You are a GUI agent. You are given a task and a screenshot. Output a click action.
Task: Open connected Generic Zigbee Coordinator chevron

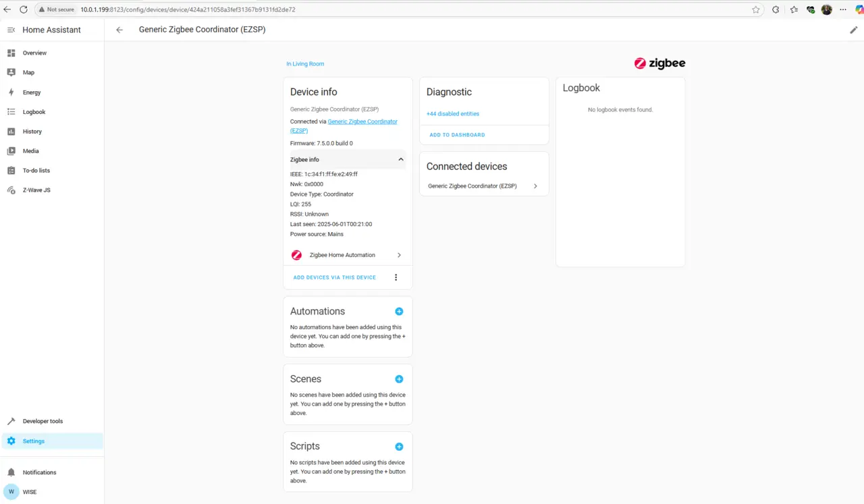point(535,186)
